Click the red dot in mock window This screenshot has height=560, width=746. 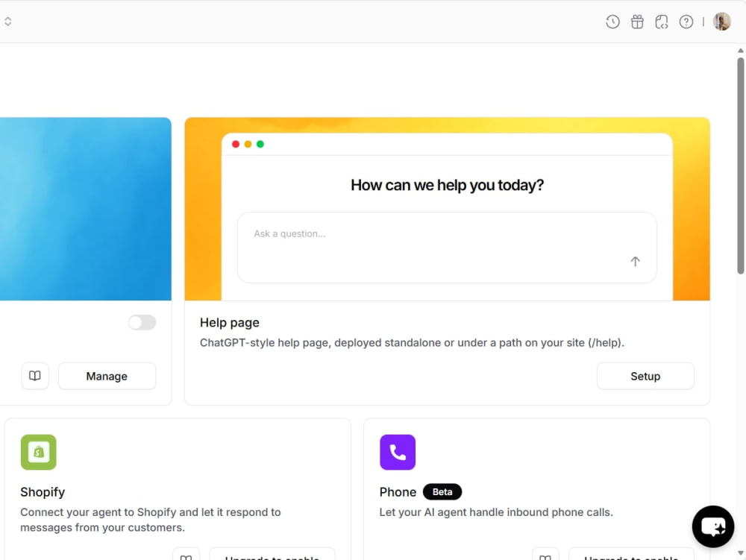236,144
